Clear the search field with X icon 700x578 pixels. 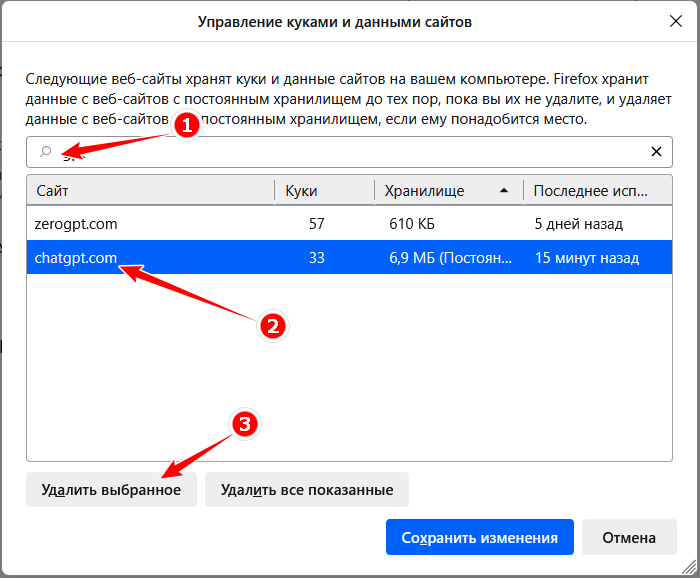pos(656,152)
